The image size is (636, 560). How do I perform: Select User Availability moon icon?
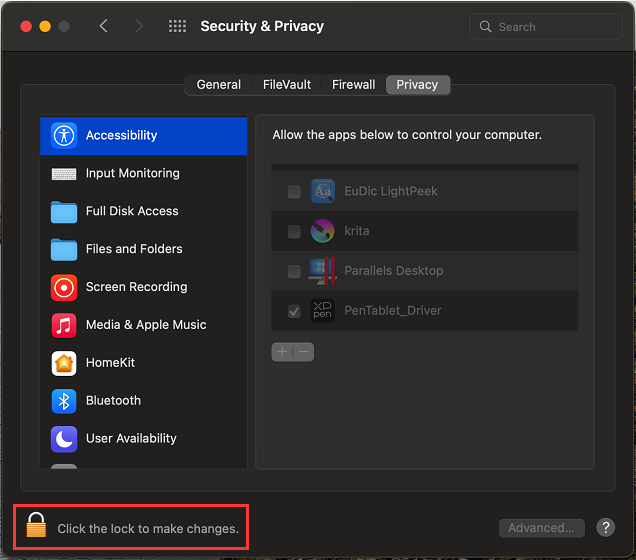tap(64, 439)
